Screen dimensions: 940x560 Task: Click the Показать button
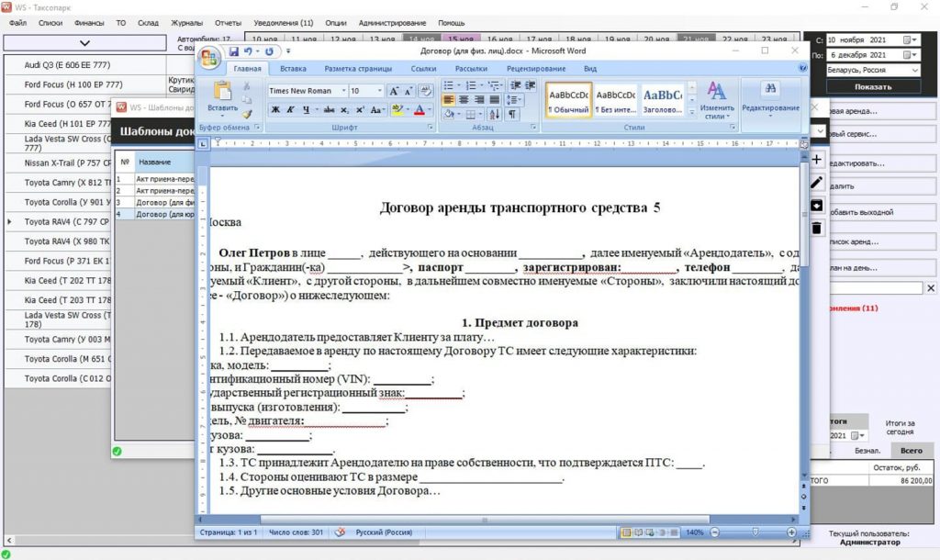coord(873,86)
